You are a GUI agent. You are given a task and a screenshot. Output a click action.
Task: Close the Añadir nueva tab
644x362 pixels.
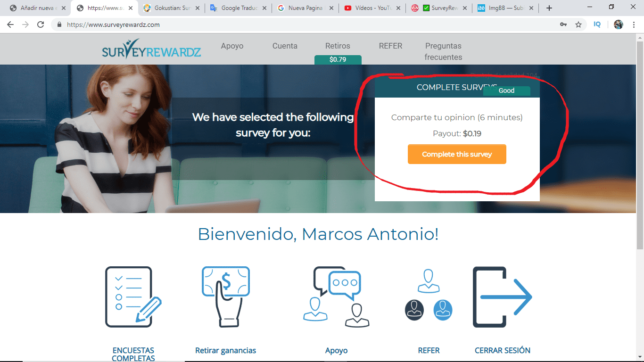(63, 8)
